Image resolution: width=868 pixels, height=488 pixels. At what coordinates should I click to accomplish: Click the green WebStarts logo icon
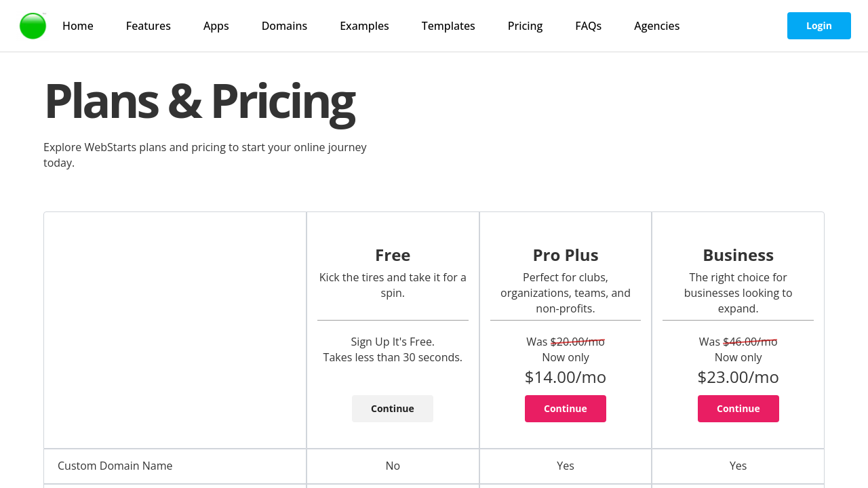(33, 26)
